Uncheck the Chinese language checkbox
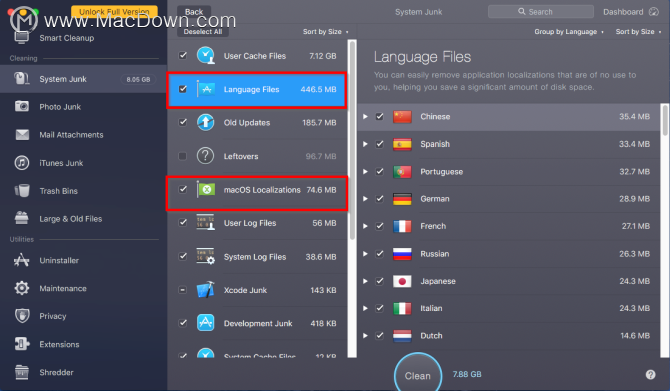This screenshot has height=391, width=670. click(379, 116)
